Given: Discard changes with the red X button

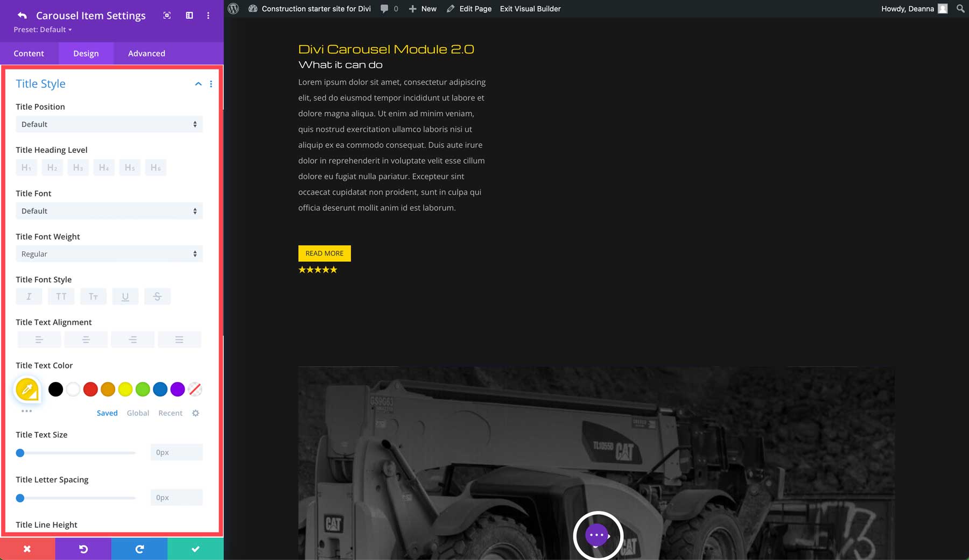Looking at the screenshot, I should coord(27,549).
